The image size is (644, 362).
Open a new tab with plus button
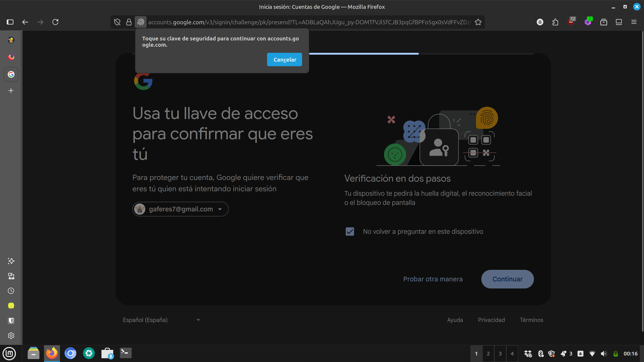[x=11, y=90]
